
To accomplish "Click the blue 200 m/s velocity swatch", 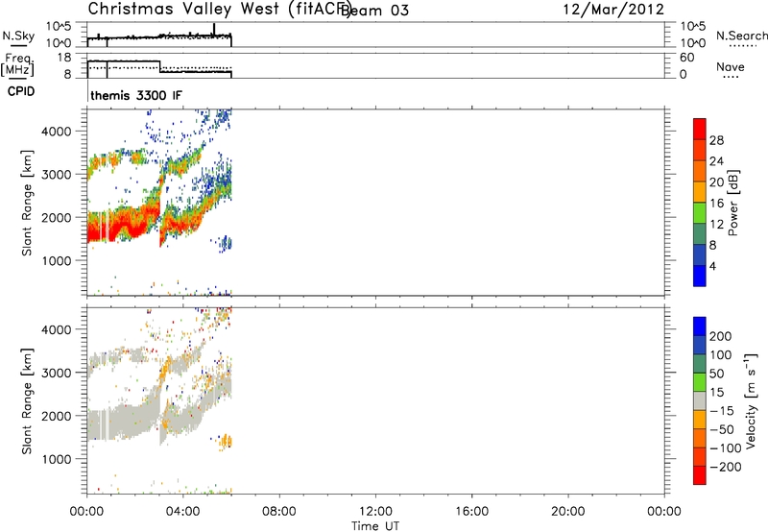I will click(700, 326).
